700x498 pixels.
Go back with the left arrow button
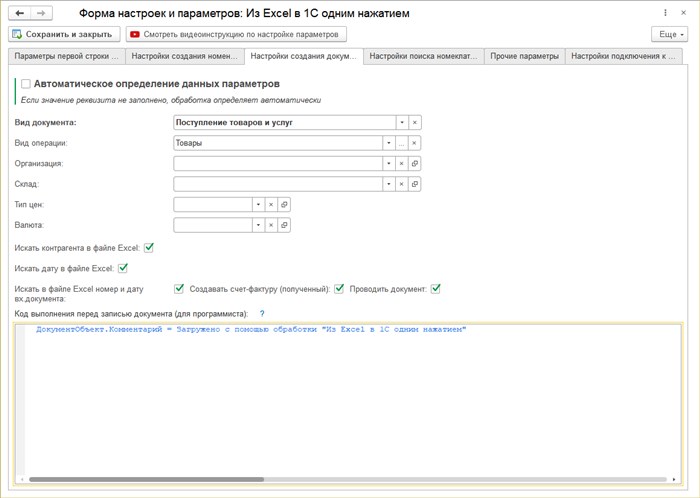coord(20,13)
